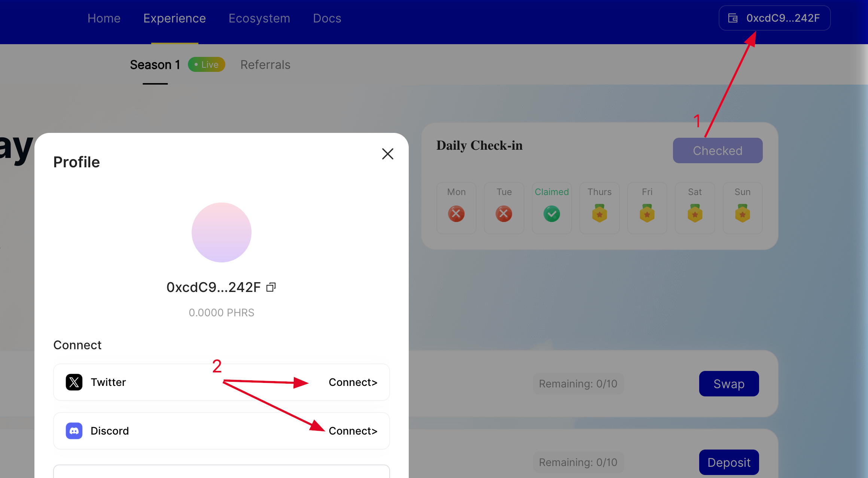Connect Twitter account

[353, 382]
